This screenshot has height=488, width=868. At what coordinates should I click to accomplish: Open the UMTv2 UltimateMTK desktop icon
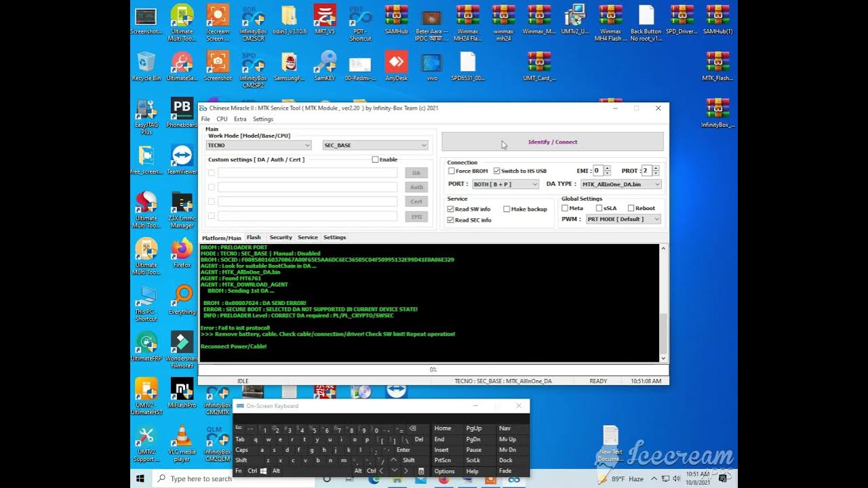pos(575,19)
